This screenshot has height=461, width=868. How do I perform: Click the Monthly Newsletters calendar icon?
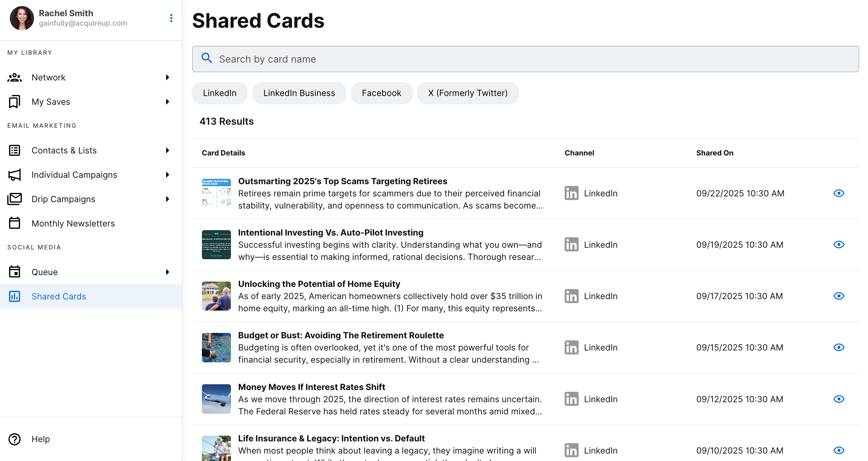click(15, 223)
